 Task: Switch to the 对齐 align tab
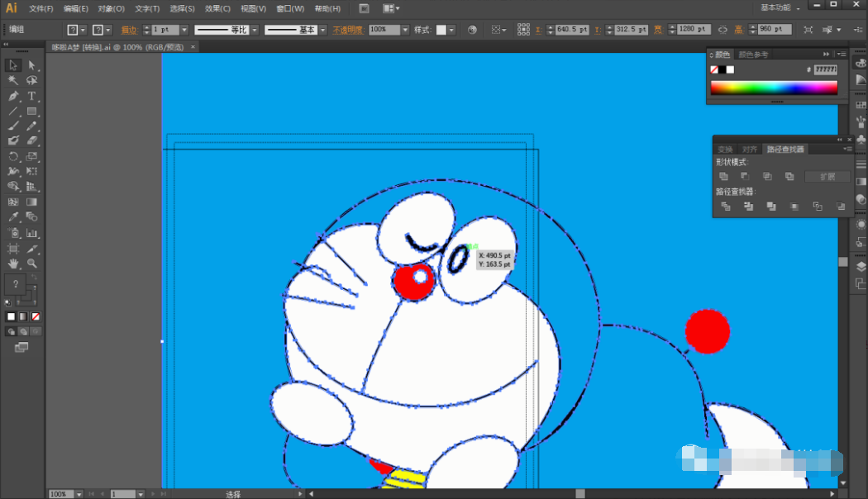click(750, 150)
